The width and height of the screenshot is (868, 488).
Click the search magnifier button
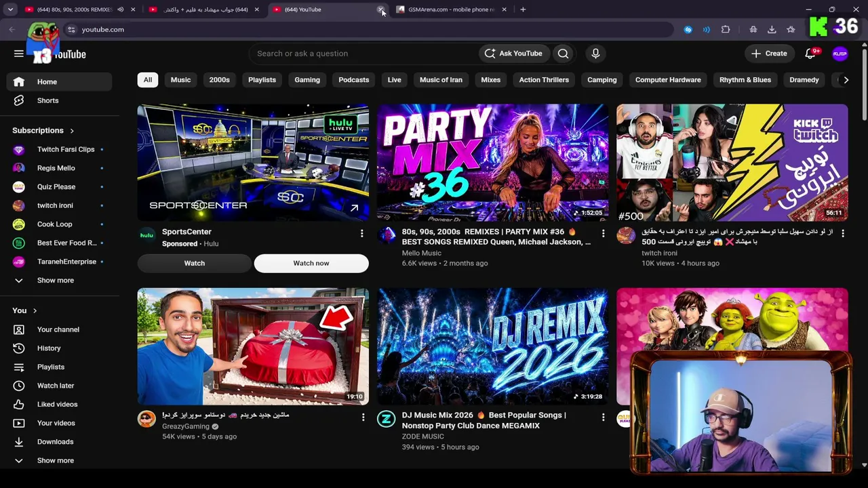pos(563,54)
